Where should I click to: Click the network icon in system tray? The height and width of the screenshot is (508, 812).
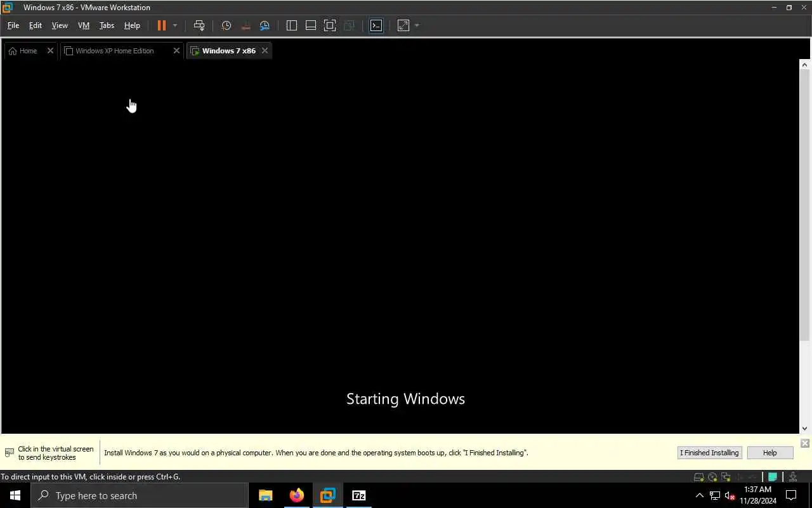coord(715,495)
